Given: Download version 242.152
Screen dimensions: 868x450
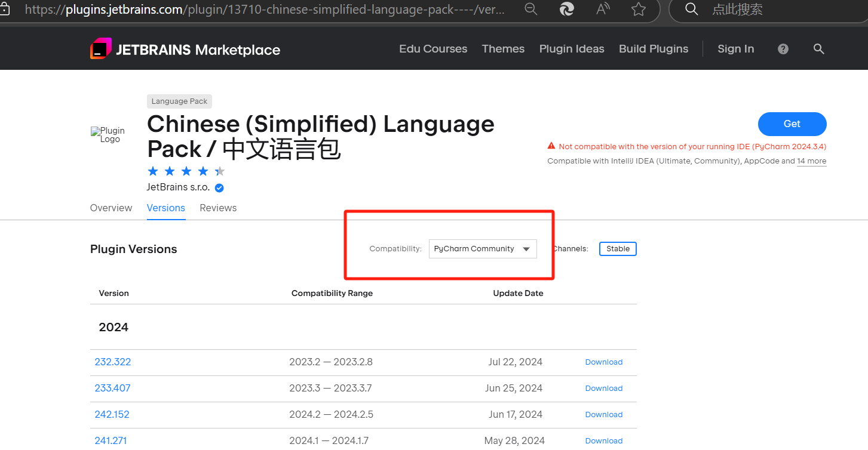Looking at the screenshot, I should tap(604, 415).
